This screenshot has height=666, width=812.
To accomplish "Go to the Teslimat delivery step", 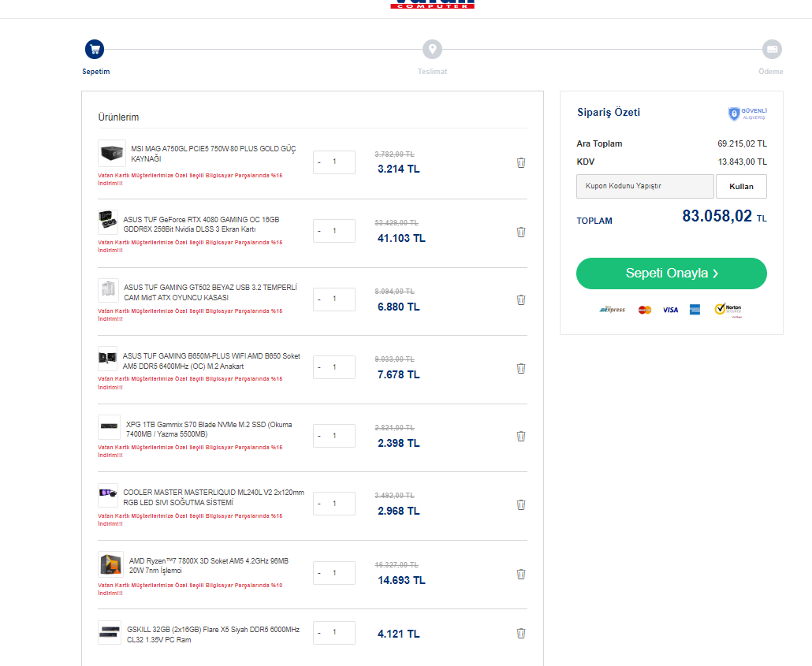I will [432, 50].
